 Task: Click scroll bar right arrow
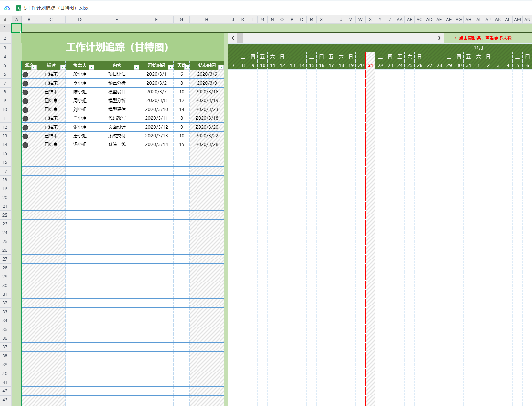click(439, 38)
